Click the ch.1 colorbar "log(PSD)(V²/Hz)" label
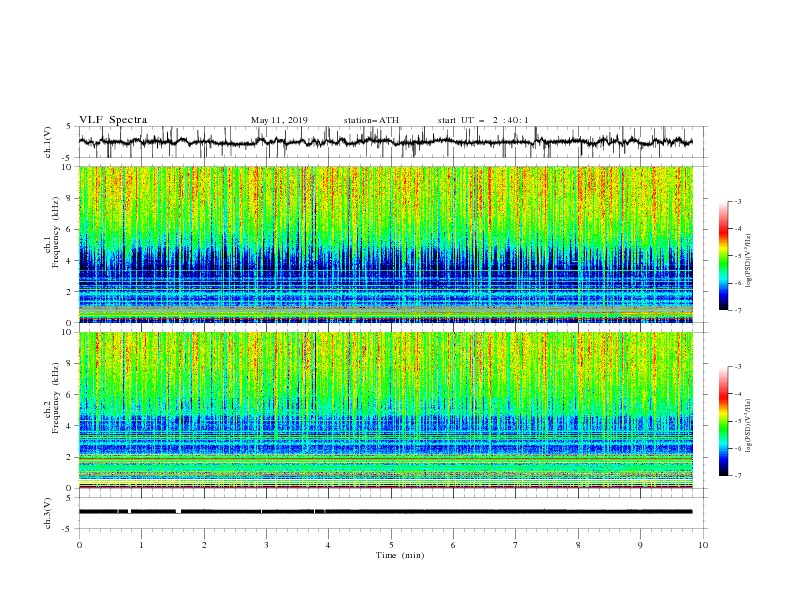 [748, 261]
